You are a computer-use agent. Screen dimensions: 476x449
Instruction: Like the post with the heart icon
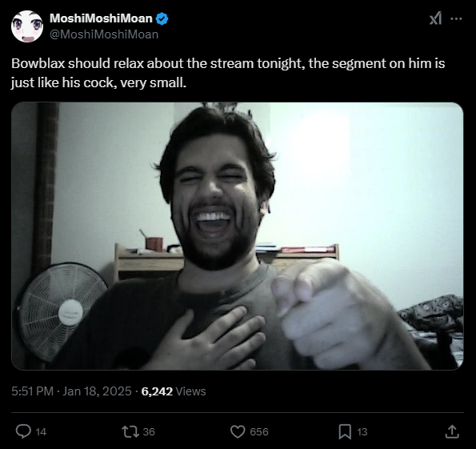point(238,431)
